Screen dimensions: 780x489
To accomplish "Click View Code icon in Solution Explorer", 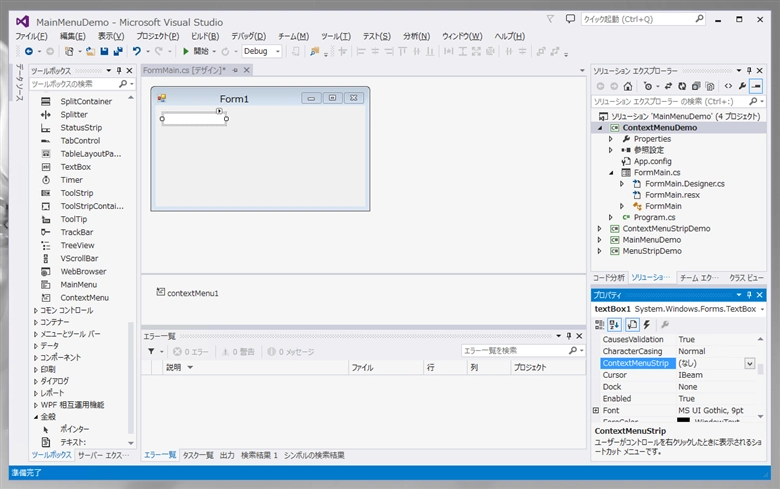I will pos(728,86).
